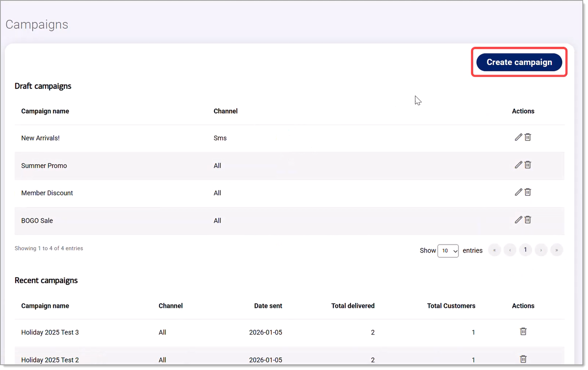Edit the Member Discount draft campaign
The height and width of the screenshot is (370, 588).
tap(519, 192)
